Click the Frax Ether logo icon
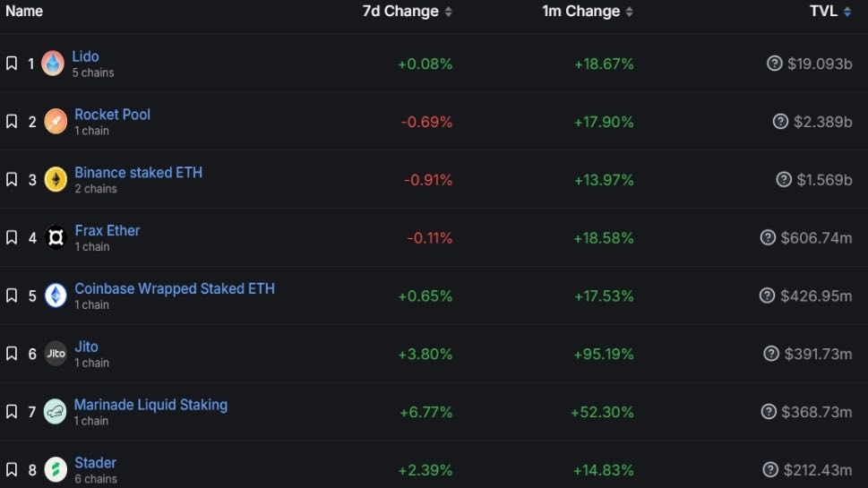868x488 pixels. 56,237
